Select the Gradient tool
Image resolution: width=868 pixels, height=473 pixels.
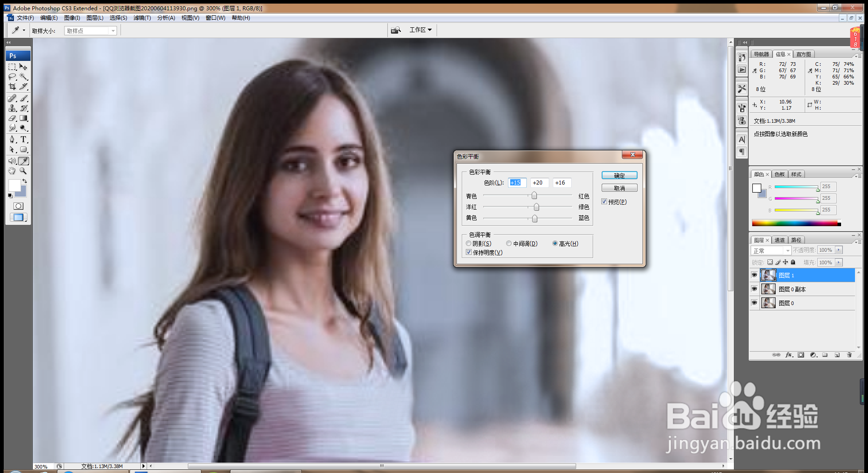tap(23, 118)
